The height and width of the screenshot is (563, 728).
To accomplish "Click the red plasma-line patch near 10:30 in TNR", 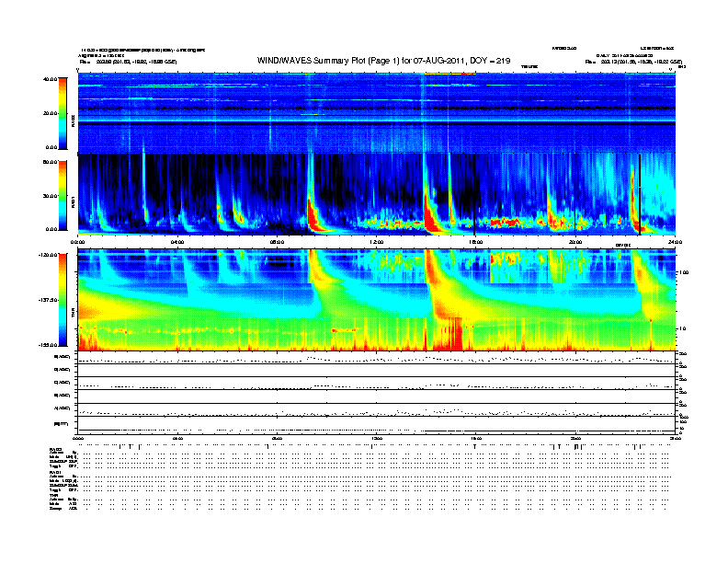I will (344, 330).
